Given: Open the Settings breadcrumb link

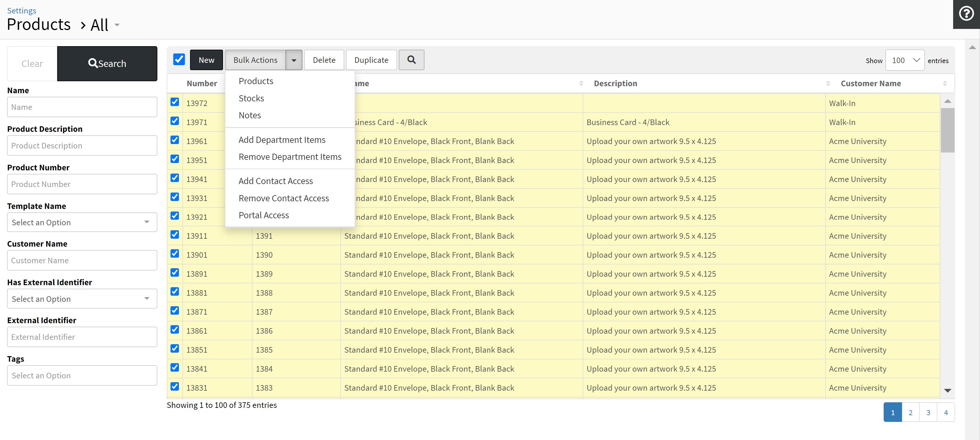Looking at the screenshot, I should (x=21, y=11).
